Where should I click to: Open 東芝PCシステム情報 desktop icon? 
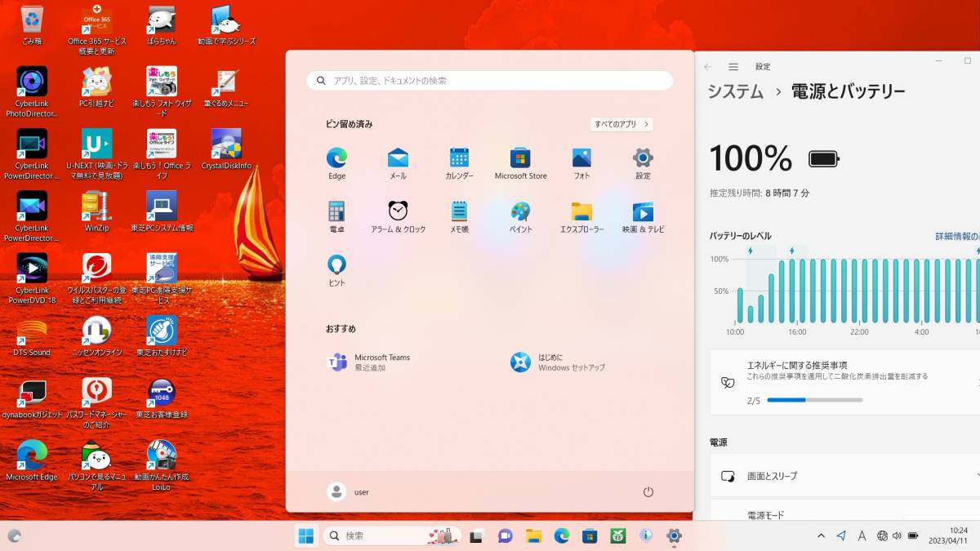click(162, 211)
